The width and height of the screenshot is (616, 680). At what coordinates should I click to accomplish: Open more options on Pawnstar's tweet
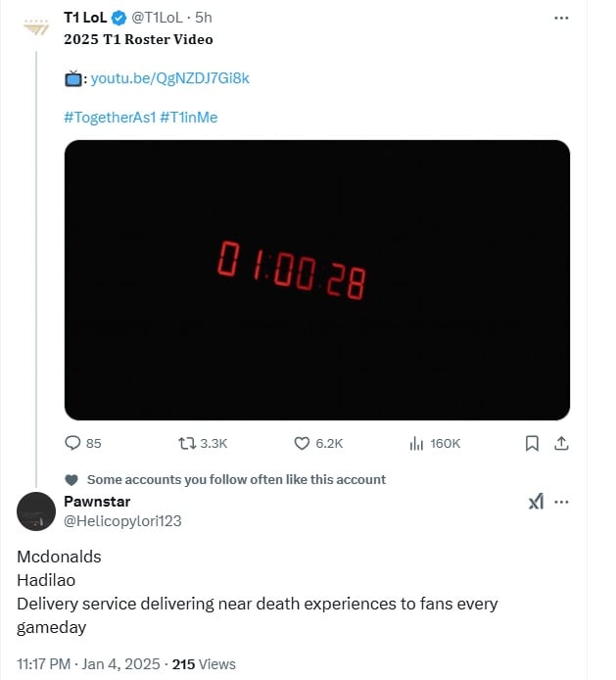561,502
